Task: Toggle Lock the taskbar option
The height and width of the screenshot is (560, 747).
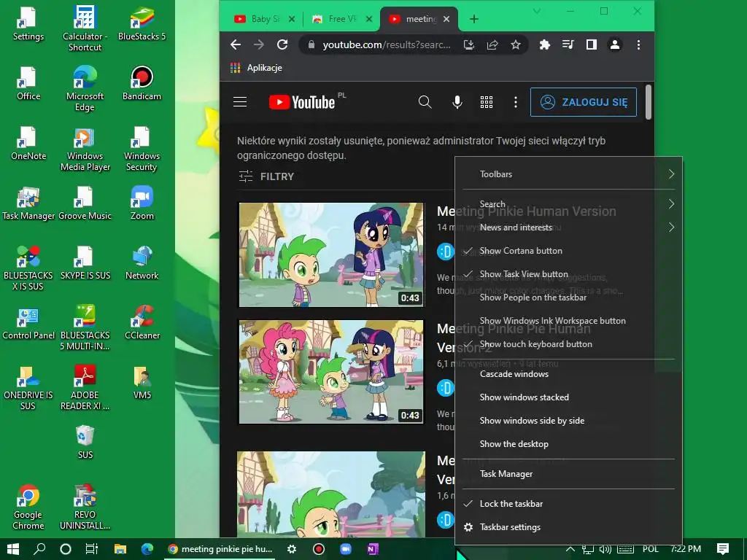Action: 569,503
